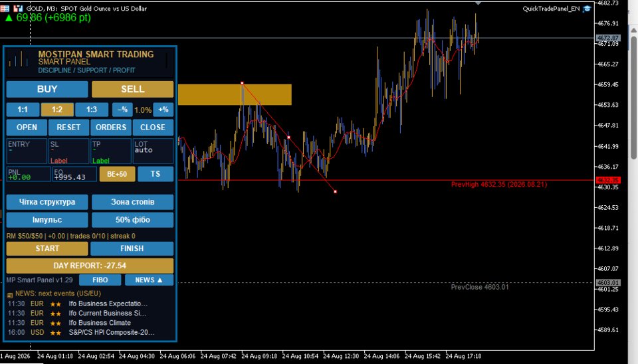The height and width of the screenshot is (364, 638).
Task: Click the candlestick chart icon beside GOLD
Action: (x=18, y=8)
